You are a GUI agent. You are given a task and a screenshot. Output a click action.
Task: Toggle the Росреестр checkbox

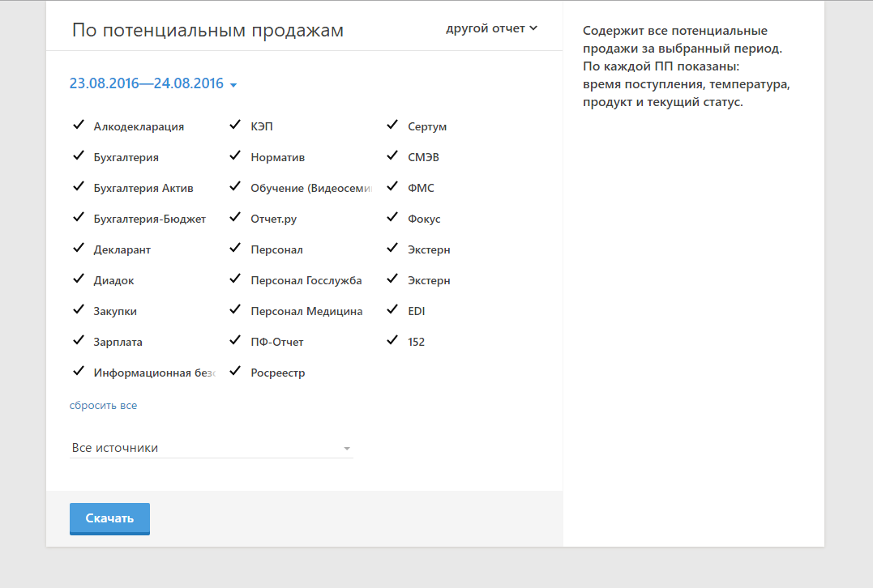pos(236,372)
